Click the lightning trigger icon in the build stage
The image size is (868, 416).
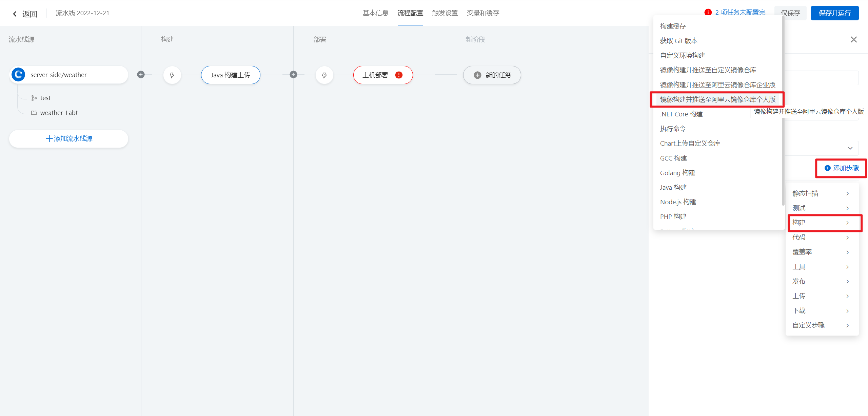(x=172, y=75)
